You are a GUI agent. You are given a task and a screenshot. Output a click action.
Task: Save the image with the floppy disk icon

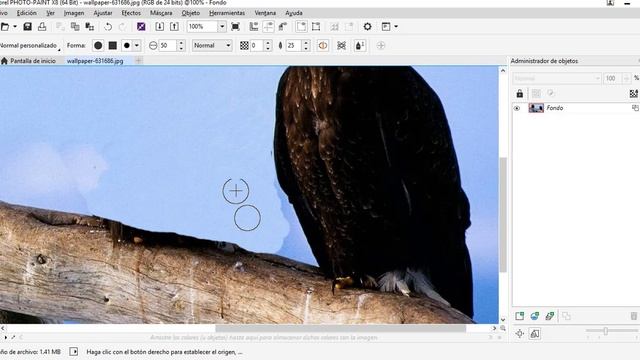click(27, 27)
